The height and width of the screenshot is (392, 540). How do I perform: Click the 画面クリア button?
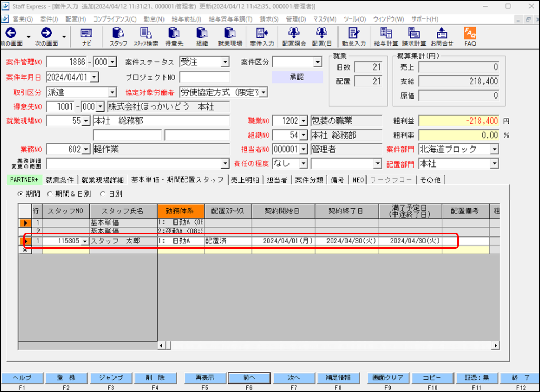click(388, 378)
